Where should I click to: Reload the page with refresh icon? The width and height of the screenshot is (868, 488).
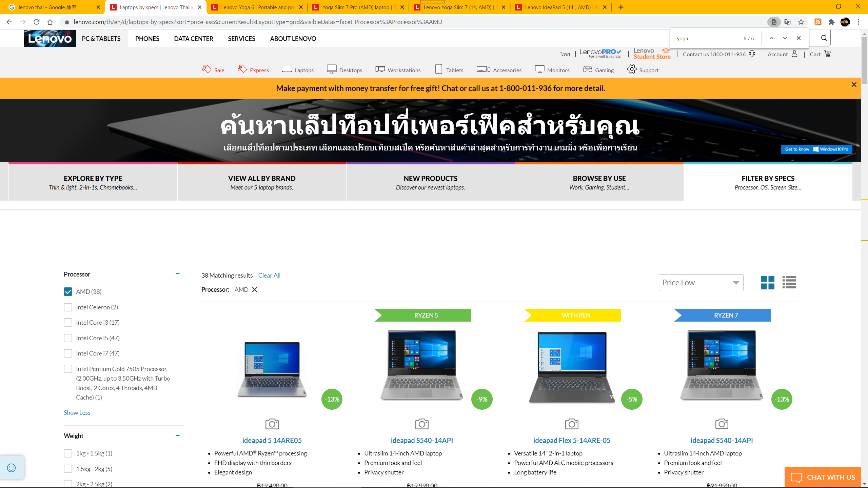[37, 22]
